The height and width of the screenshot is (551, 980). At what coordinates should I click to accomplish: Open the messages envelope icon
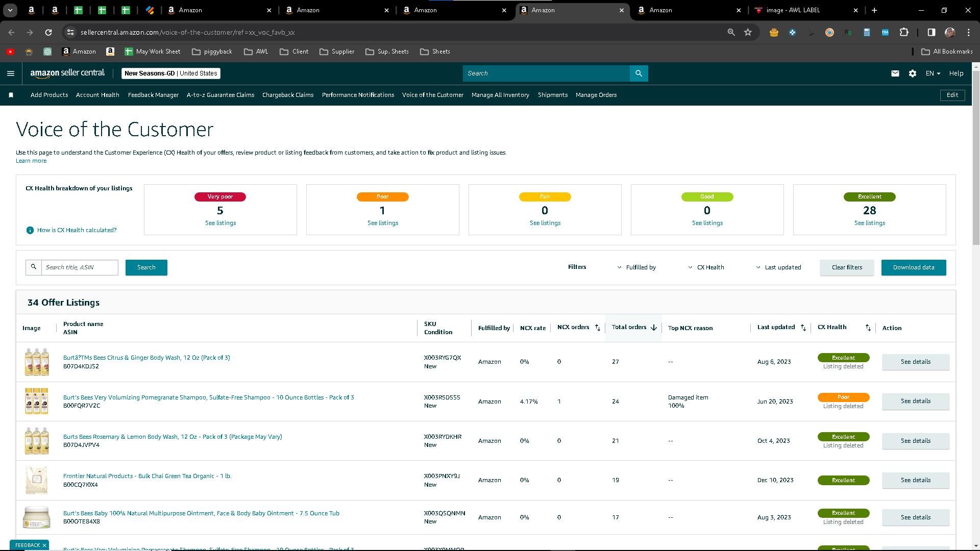tap(895, 73)
